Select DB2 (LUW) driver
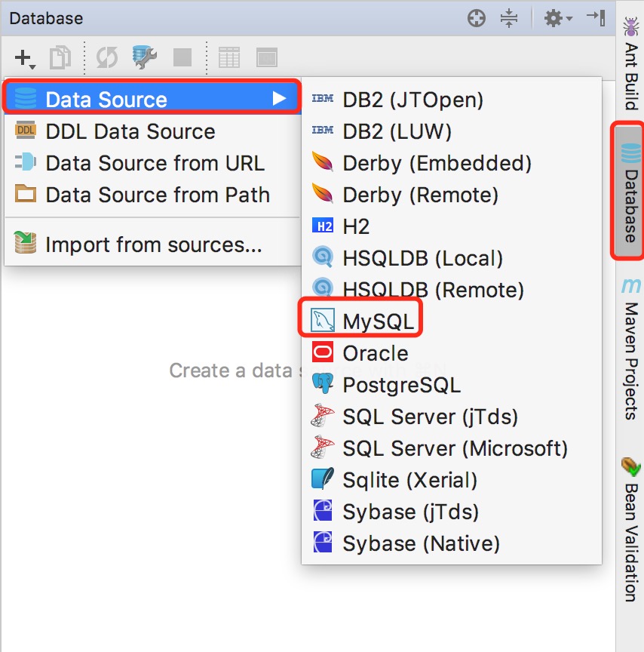This screenshot has height=652, width=644. pyautogui.click(x=451, y=131)
